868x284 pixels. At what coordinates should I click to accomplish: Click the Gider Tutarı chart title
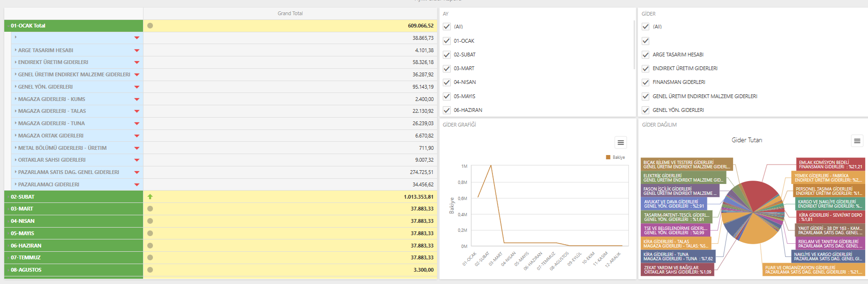[x=747, y=140]
